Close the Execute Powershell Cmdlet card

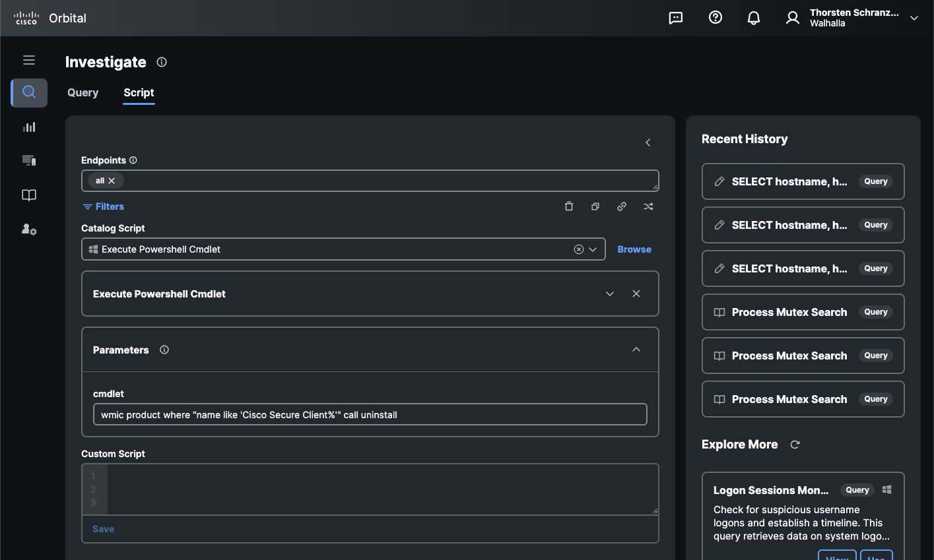636,294
